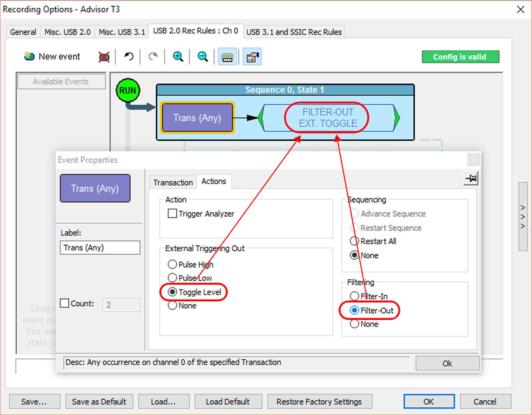This screenshot has width=532, height=415.
Task: Enable the Count checkbox
Action: click(65, 303)
